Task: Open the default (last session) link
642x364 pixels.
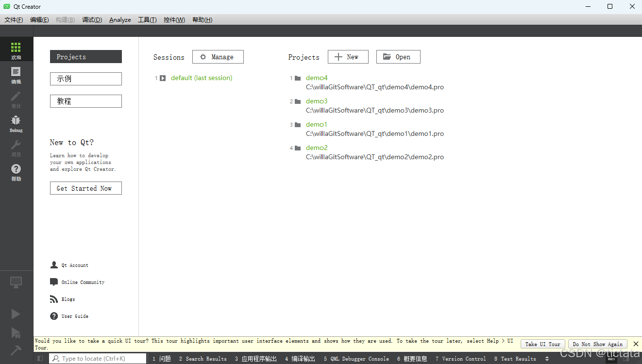Action: click(202, 78)
